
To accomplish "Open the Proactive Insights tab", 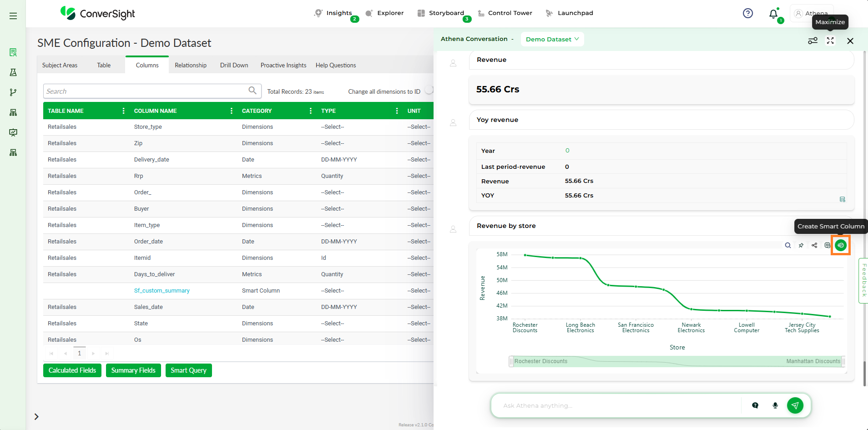I will click(x=283, y=65).
